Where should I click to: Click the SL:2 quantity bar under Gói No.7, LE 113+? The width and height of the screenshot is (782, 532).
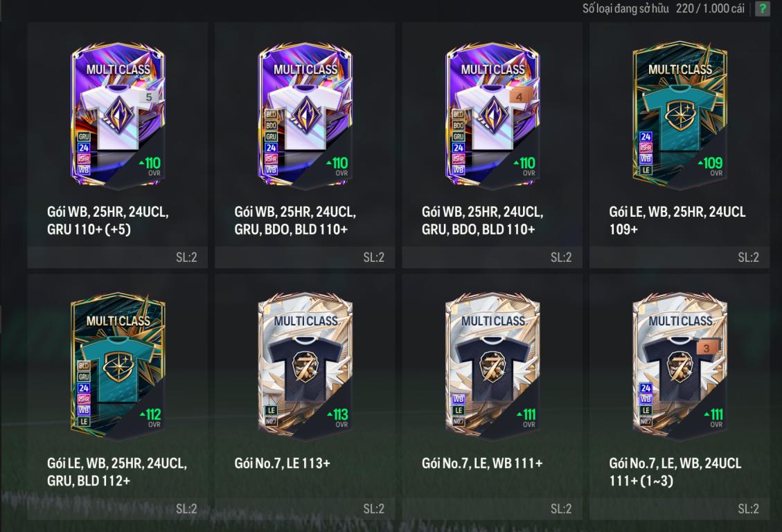(305, 508)
